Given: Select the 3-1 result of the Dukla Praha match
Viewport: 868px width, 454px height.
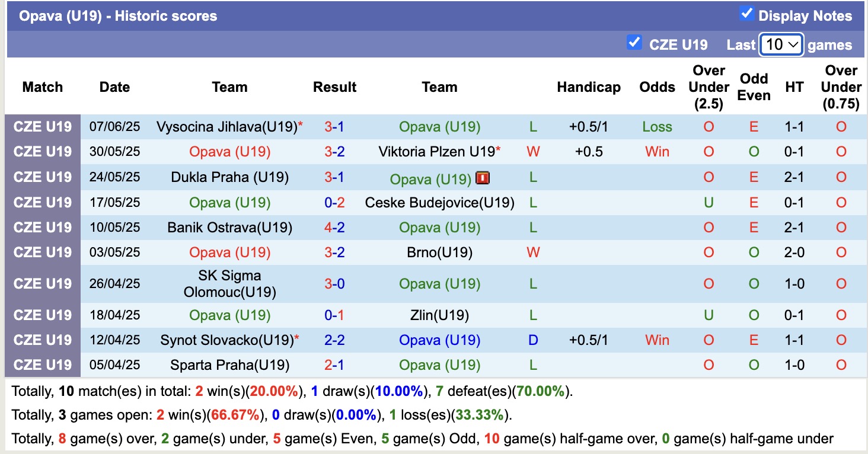Looking at the screenshot, I should point(335,177).
